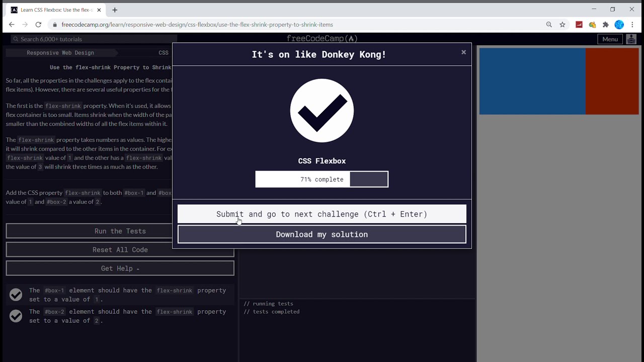The height and width of the screenshot is (362, 644).
Task: Click the red box in preview
Action: click(612, 81)
